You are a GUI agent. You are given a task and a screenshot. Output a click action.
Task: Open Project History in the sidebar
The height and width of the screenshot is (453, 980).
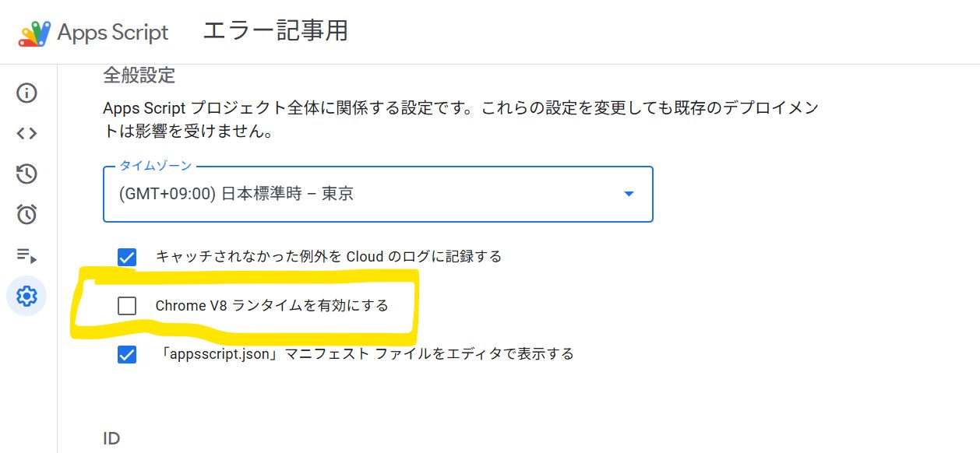[26, 174]
